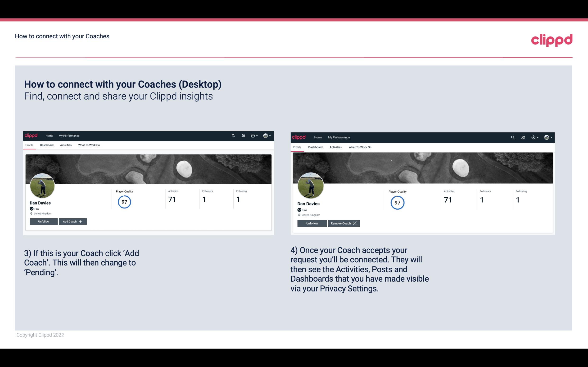Click What To Work On tab left
The height and width of the screenshot is (367, 588).
point(88,145)
